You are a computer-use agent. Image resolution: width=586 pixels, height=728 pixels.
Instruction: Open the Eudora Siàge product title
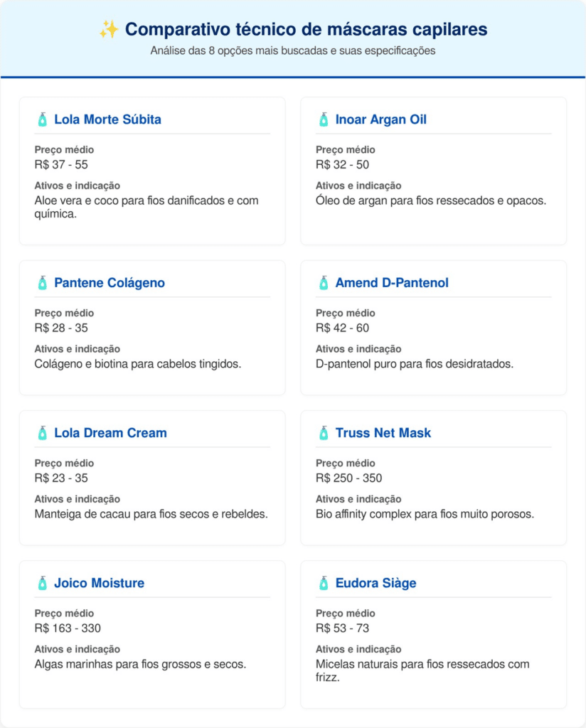(375, 583)
